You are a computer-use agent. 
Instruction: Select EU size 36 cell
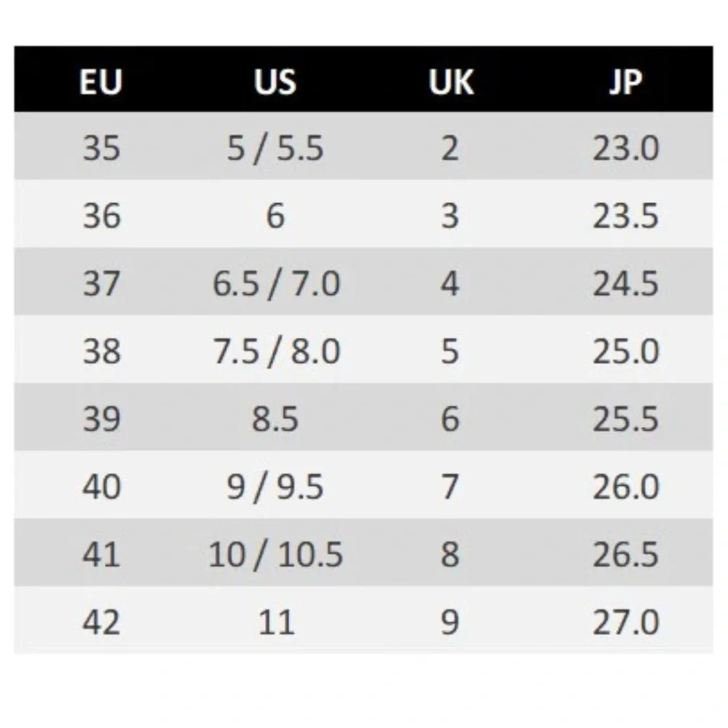[101, 216]
